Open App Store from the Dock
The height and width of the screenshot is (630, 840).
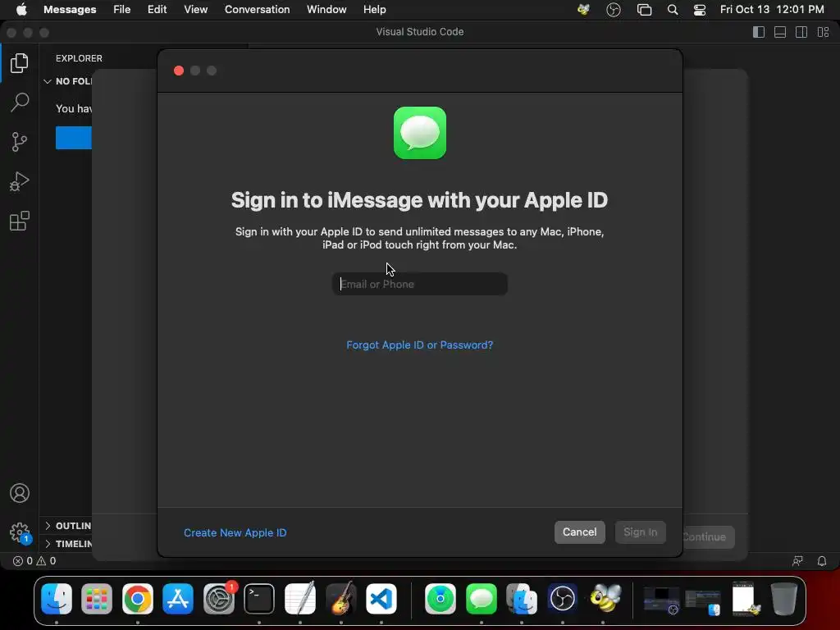pyautogui.click(x=178, y=598)
